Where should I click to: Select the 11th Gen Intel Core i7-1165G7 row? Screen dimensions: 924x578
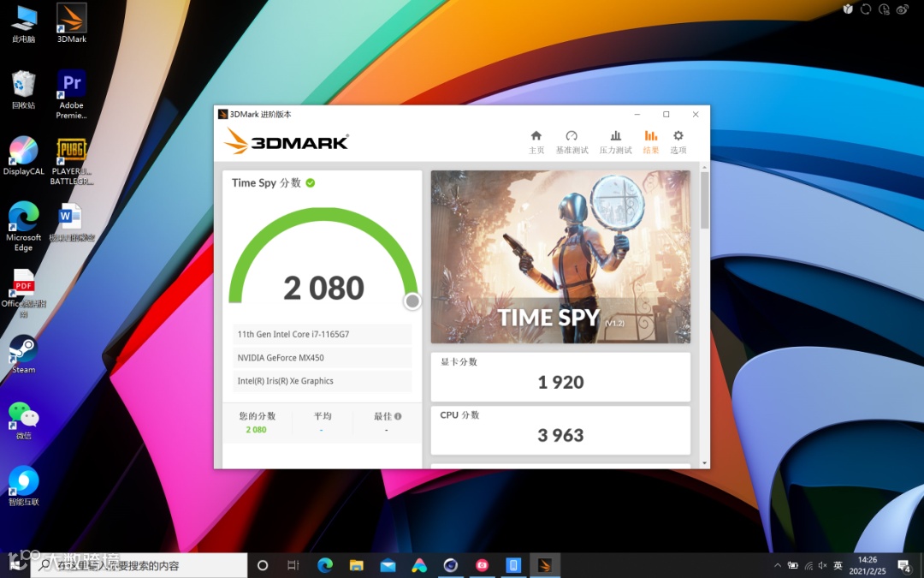323,334
